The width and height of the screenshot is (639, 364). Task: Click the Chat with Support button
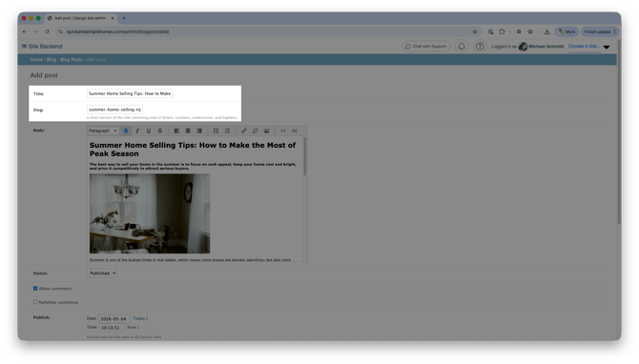coord(426,47)
